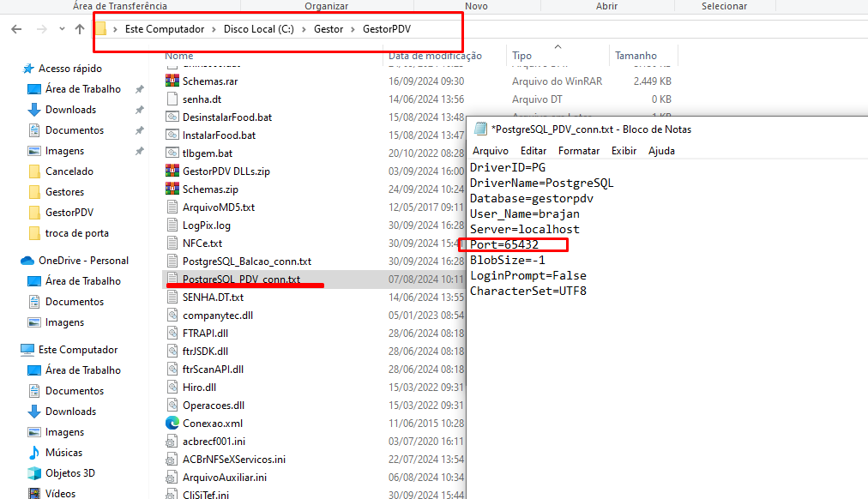This screenshot has width=868, height=499.
Task: Click the up one level arrow
Action: pyautogui.click(x=80, y=29)
